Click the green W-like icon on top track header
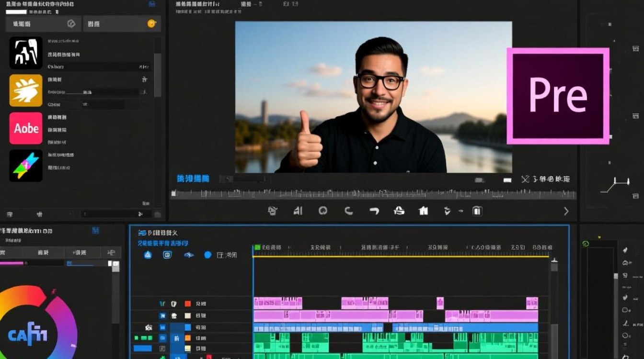This screenshot has width=644, height=359. (162, 303)
